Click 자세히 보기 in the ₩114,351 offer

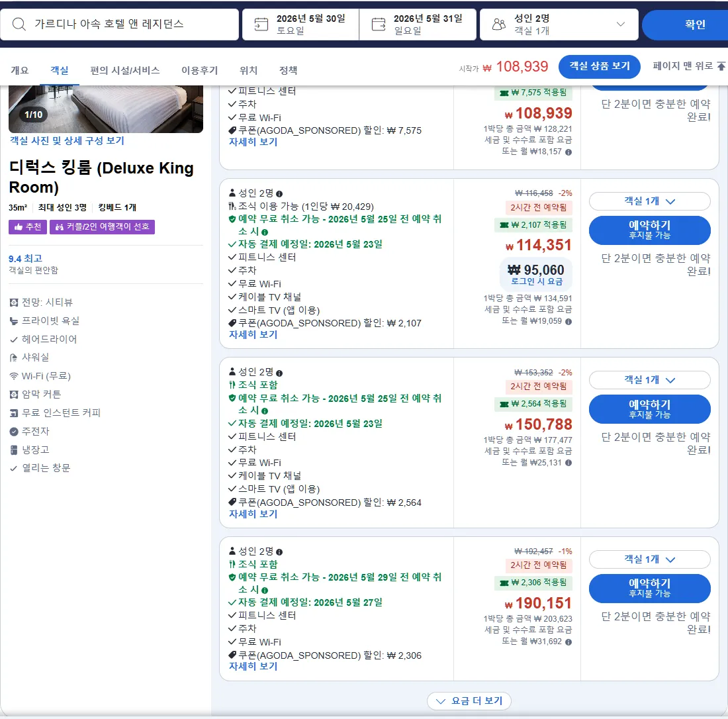(253, 334)
